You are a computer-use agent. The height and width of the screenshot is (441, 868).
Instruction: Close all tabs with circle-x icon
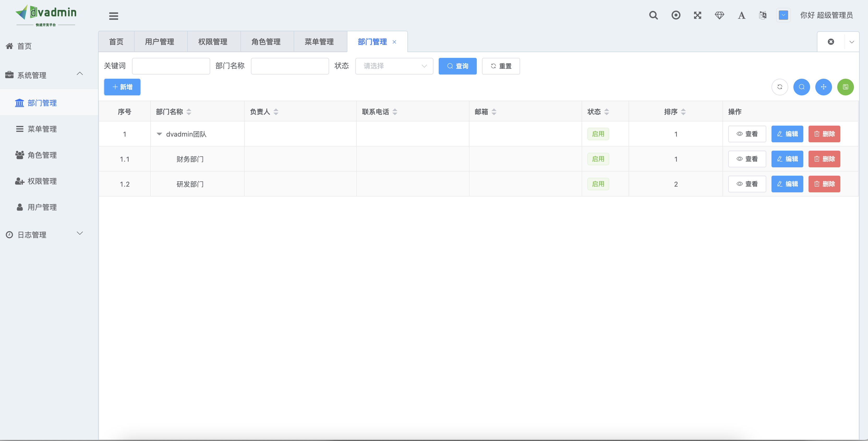[x=831, y=42]
